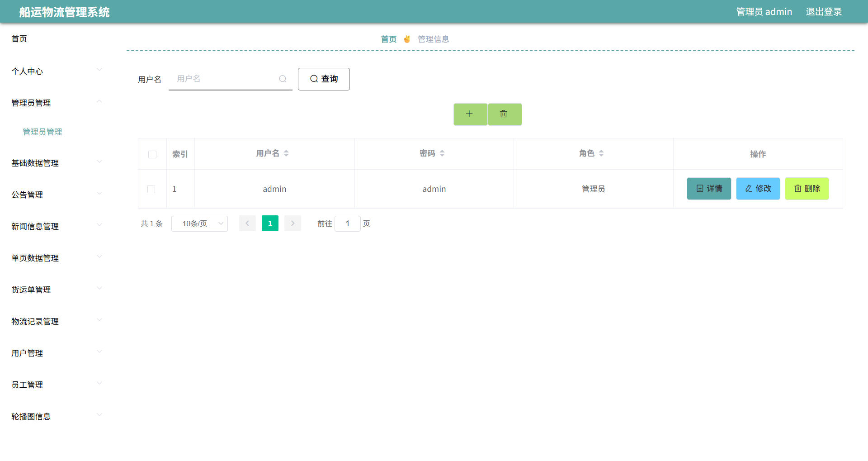Screen dimensions: 868x461
Task: Expand 货运单管理 menu
Action: tap(57, 290)
